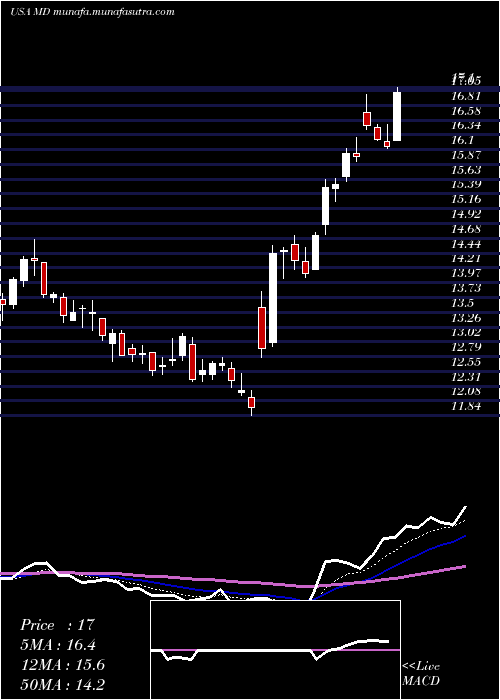The image size is (500, 700).
Task: Select the 13.97 price axis label
Action: tap(466, 273)
